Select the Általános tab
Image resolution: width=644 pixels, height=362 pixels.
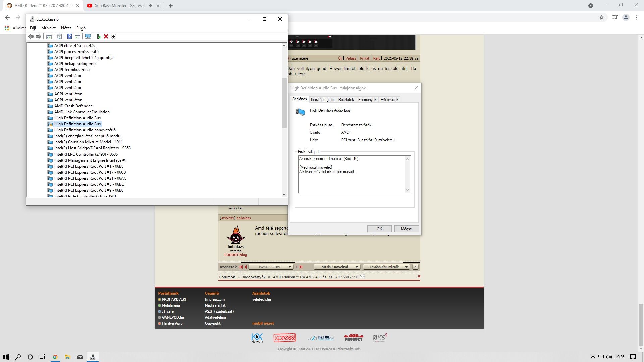[x=300, y=99]
